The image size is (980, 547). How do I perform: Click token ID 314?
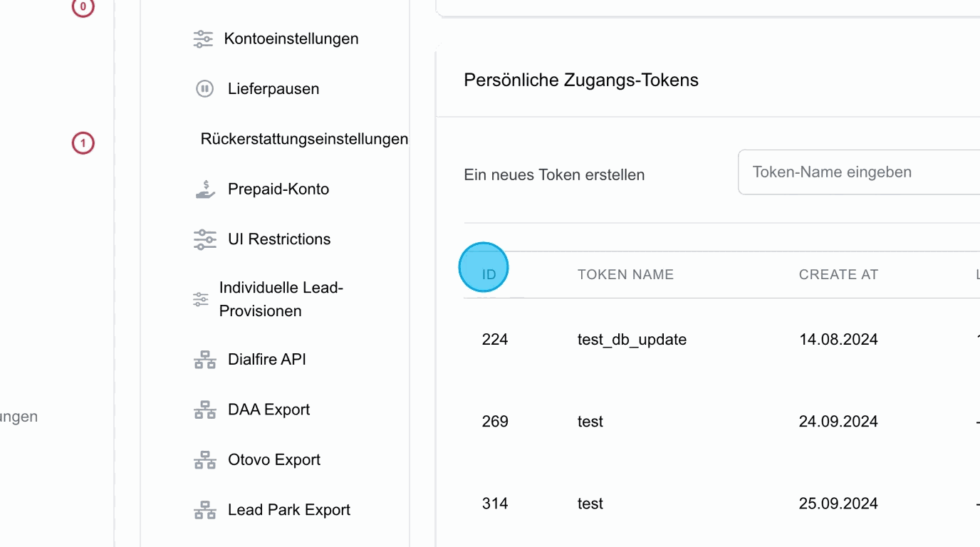(495, 504)
